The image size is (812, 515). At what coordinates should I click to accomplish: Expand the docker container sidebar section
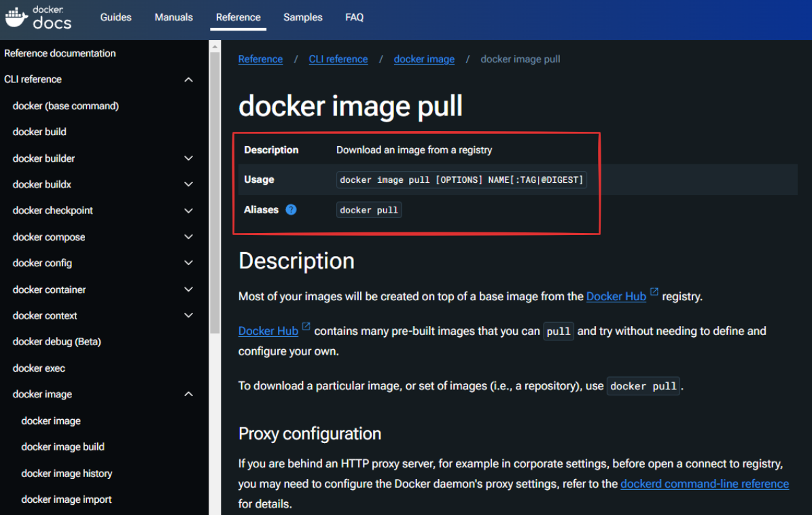click(x=188, y=289)
